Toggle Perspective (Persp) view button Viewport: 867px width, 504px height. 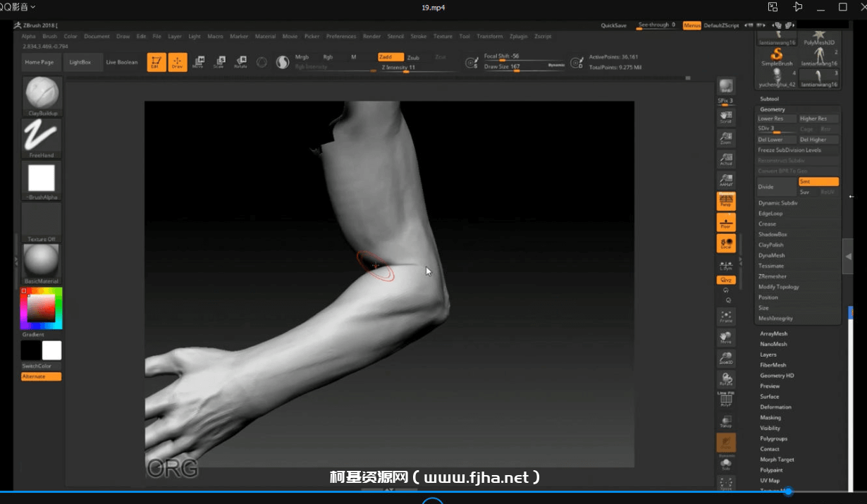[x=726, y=202]
